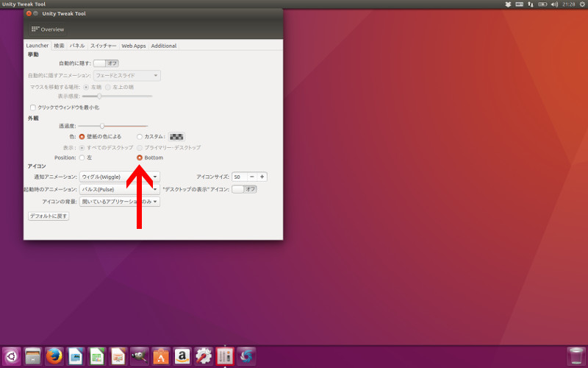The image size is (588, 368).
Task: Click the 21:28 clock in the top panel
Action: click(x=568, y=4)
